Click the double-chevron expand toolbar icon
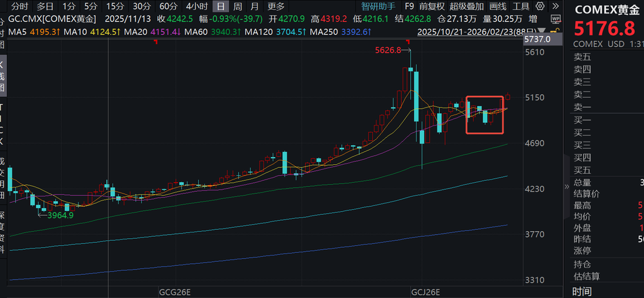 click(x=555, y=6)
